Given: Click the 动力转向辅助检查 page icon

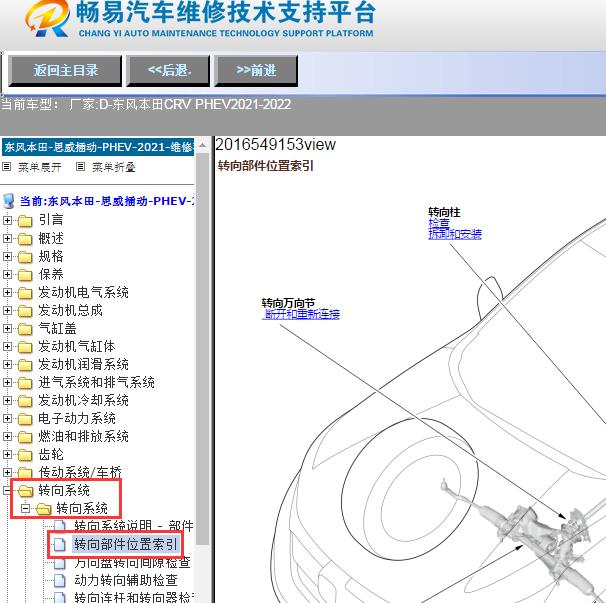Looking at the screenshot, I should (60, 580).
